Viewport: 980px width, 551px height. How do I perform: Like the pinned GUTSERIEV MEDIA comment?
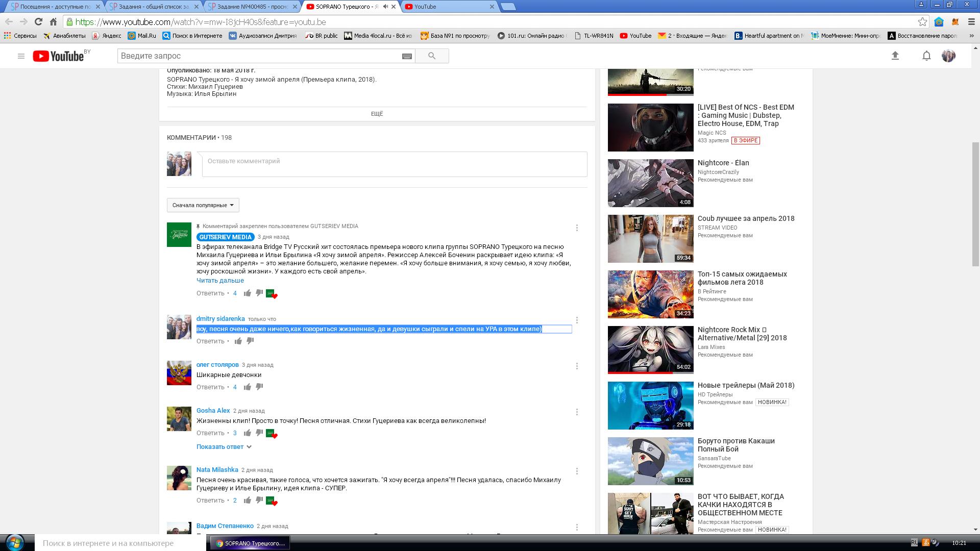pos(247,293)
